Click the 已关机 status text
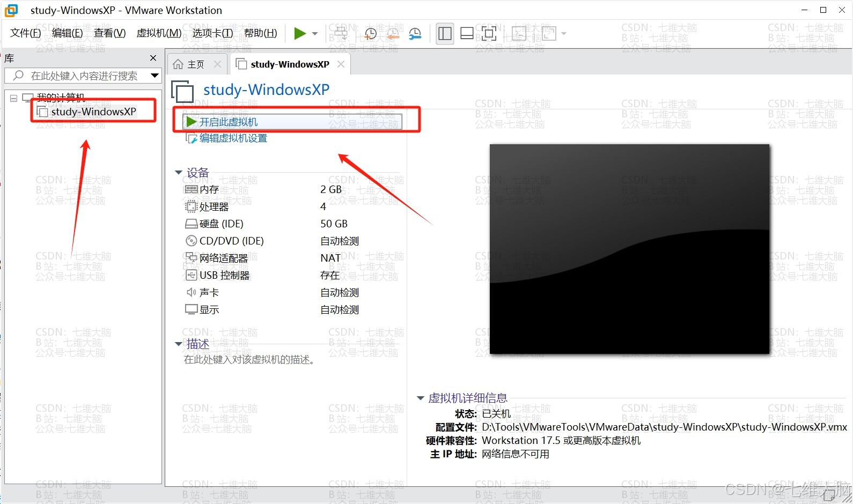 496,414
